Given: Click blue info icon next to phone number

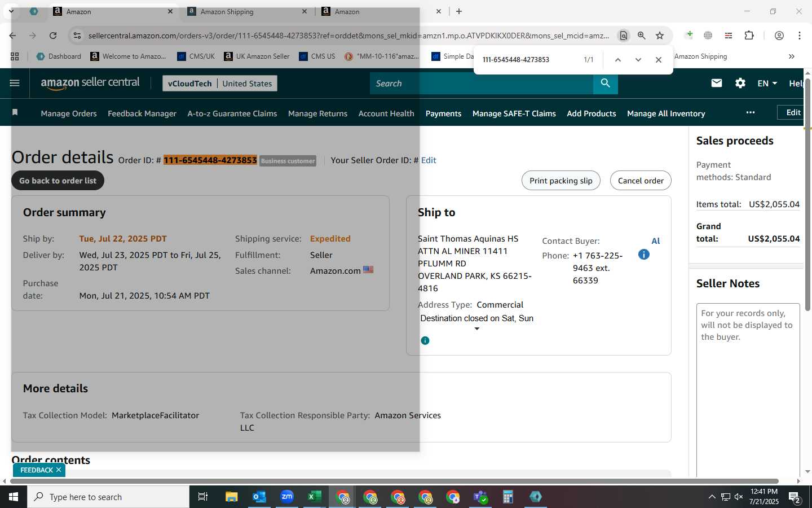Looking at the screenshot, I should (643, 255).
